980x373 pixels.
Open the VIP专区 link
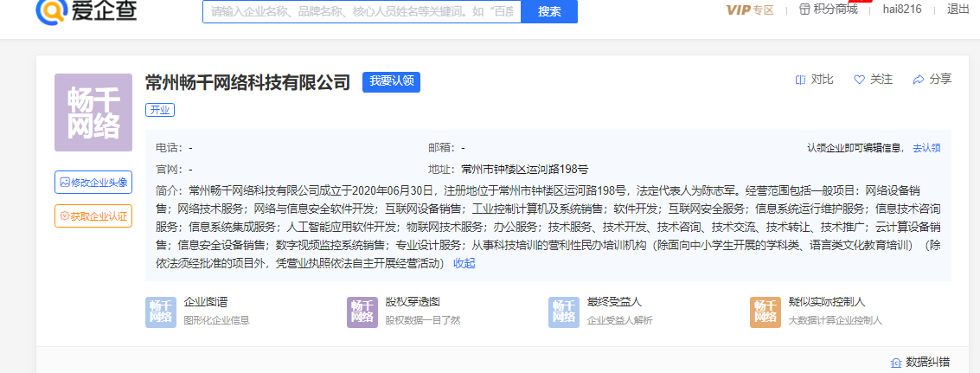(750, 10)
